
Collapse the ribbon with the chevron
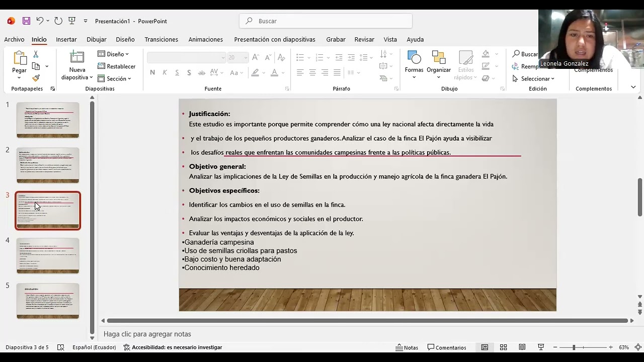[x=633, y=87]
